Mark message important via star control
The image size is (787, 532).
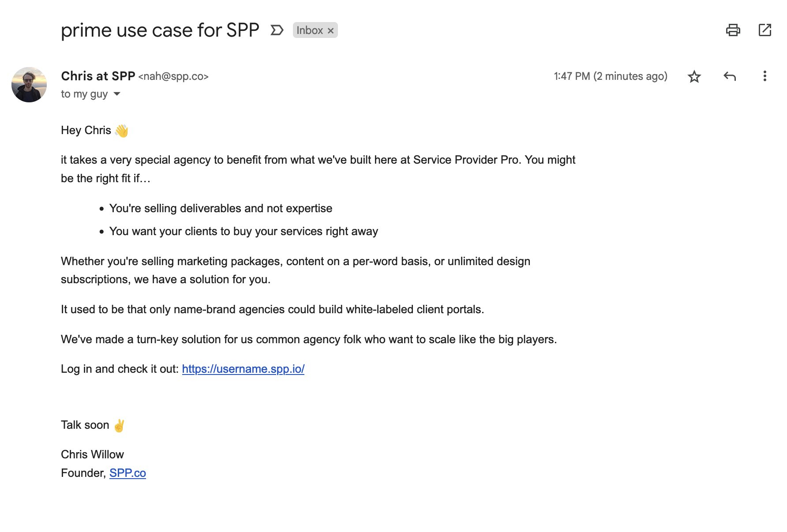point(694,76)
